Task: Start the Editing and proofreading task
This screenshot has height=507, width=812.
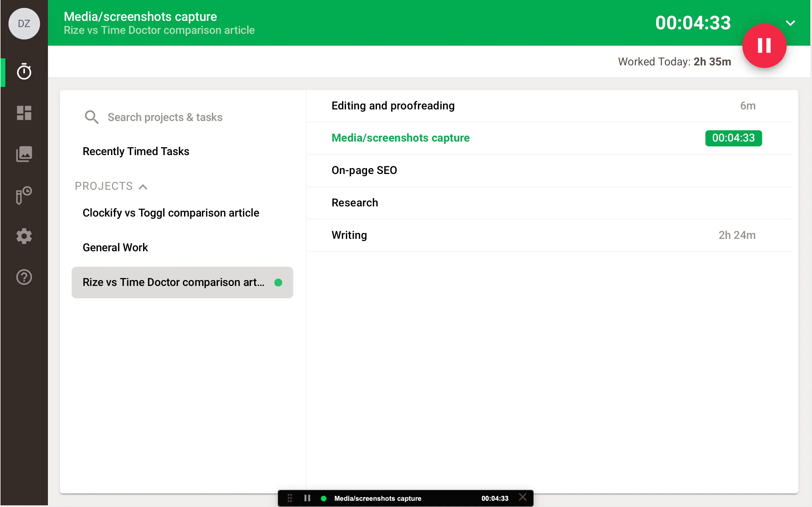Action: pyautogui.click(x=549, y=106)
